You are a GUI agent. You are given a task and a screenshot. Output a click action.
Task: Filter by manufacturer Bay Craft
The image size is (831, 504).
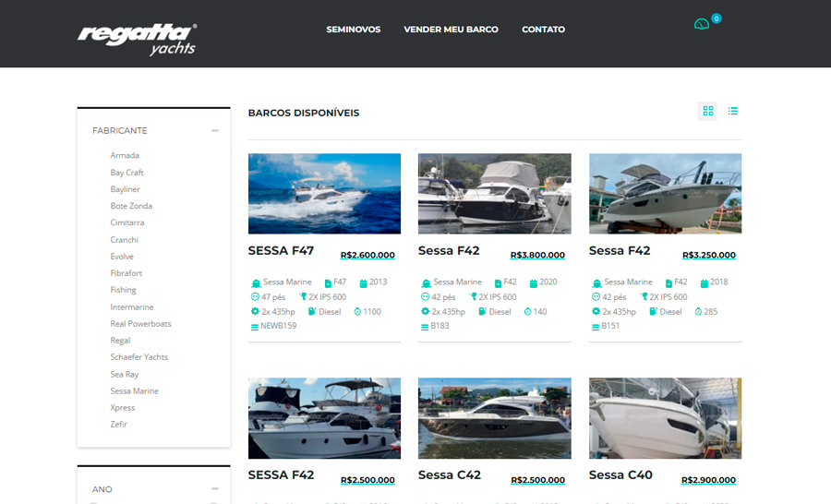(x=126, y=173)
